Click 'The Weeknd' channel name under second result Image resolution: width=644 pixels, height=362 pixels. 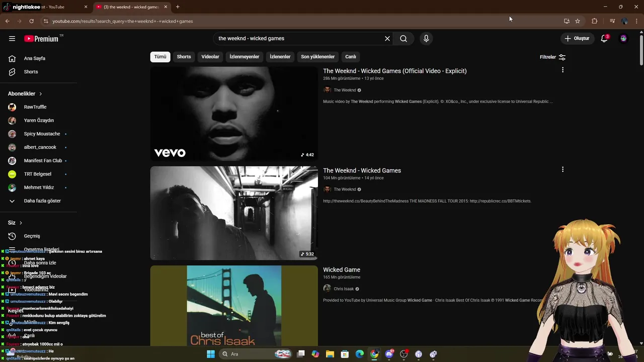pyautogui.click(x=345, y=190)
